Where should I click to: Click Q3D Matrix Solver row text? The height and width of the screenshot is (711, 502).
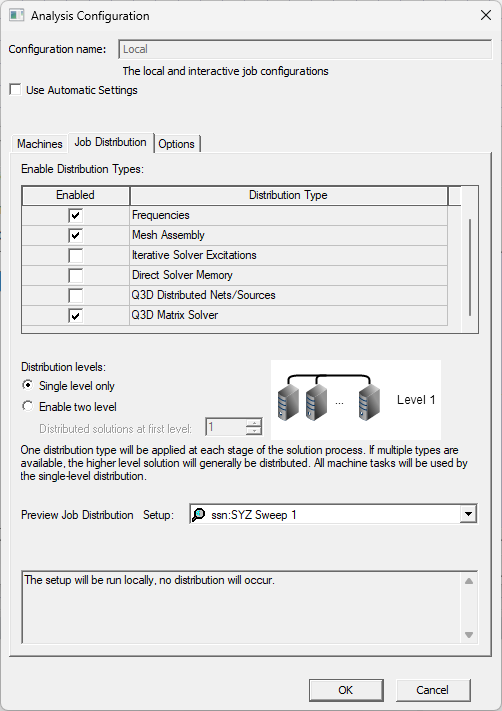[175, 315]
